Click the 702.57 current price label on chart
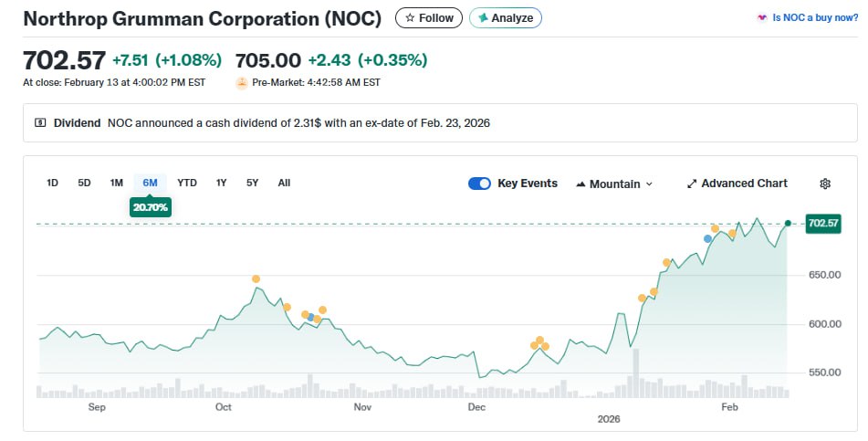868x441 pixels. pos(822,223)
